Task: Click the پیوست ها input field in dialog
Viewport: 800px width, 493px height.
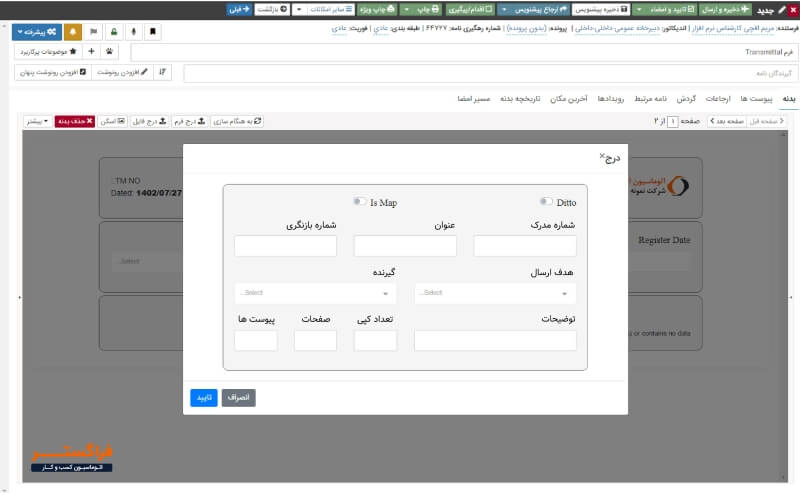Action: (256, 340)
